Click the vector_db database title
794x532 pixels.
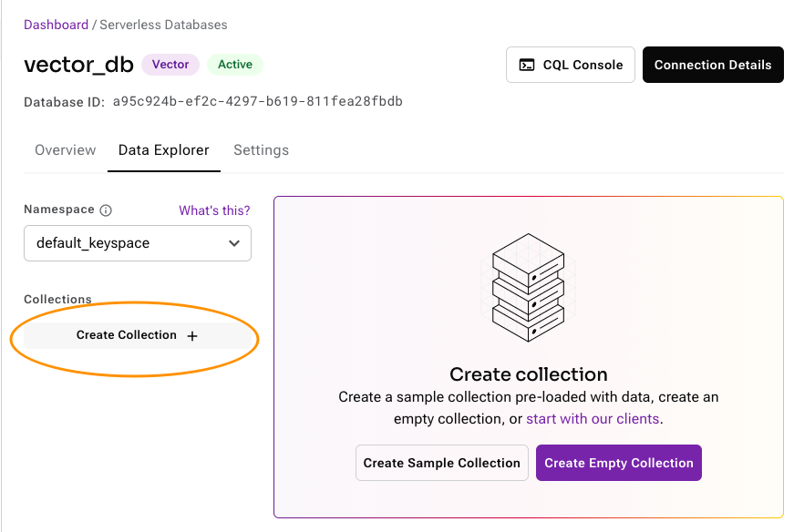point(78,65)
